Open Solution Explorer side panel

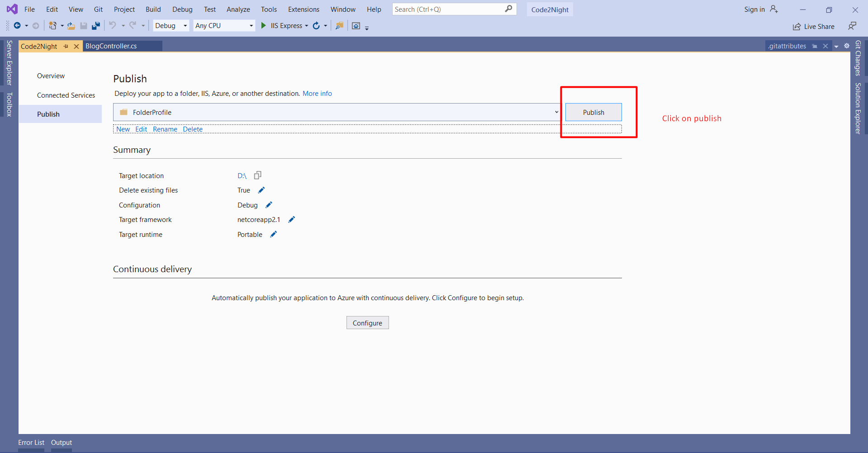tap(858, 109)
